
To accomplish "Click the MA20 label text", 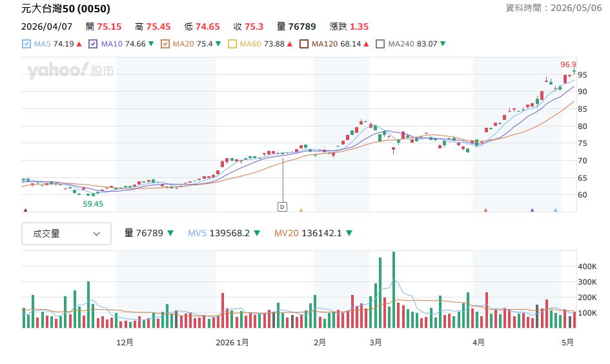I will pyautogui.click(x=183, y=44).
